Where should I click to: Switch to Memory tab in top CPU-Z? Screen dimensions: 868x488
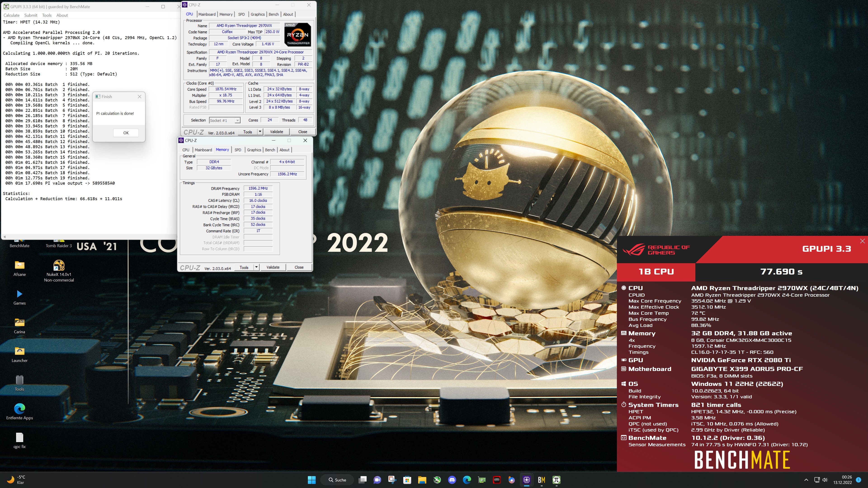click(x=226, y=14)
